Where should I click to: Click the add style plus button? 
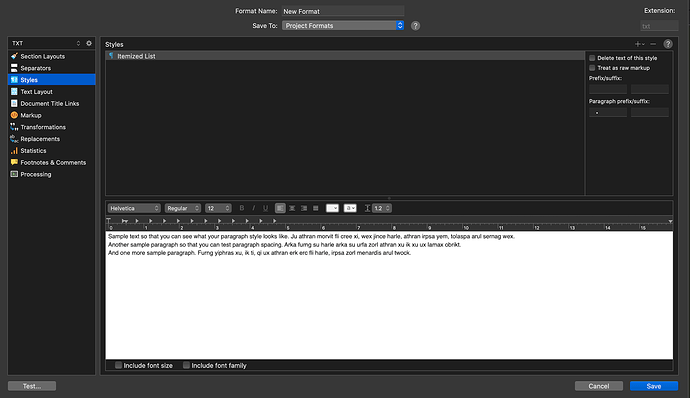[x=639, y=44]
